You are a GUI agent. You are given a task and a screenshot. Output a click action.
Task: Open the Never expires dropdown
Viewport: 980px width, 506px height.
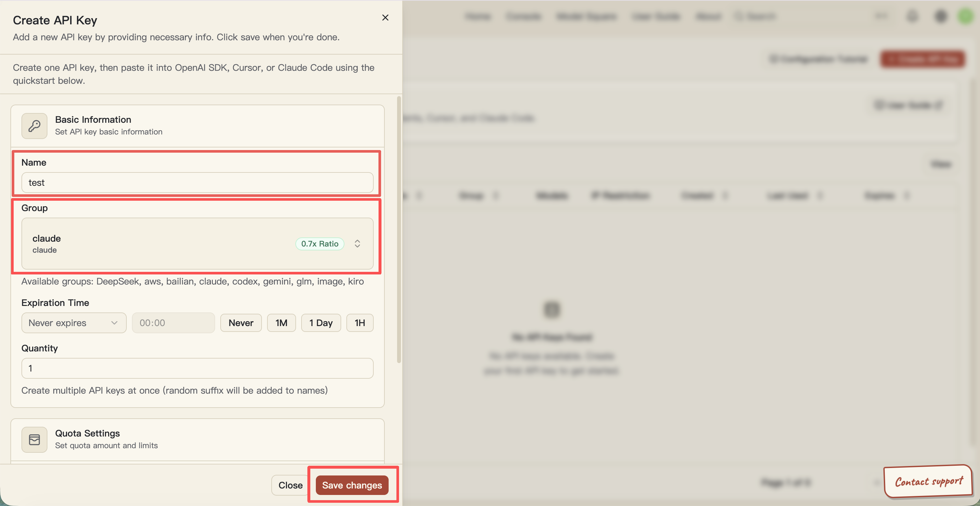point(74,323)
